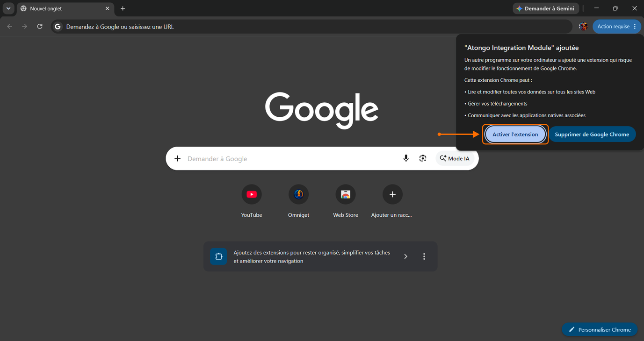This screenshot has width=644, height=341.
Task: Close the Nouvel onglet tab
Action: [107, 8]
